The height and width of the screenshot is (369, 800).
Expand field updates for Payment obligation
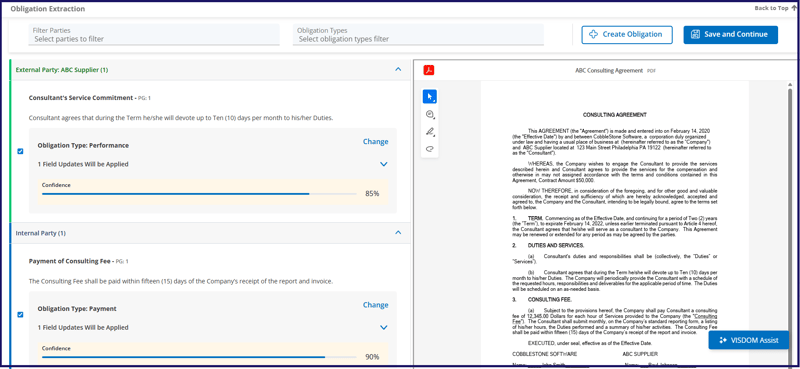(x=384, y=328)
